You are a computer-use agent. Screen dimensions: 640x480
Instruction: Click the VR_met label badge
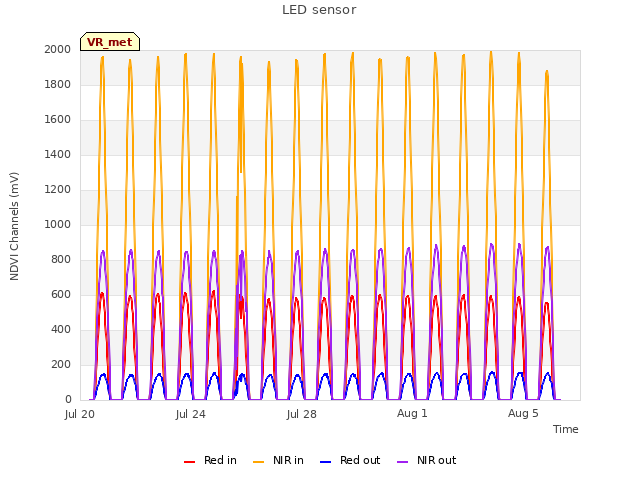(110, 42)
